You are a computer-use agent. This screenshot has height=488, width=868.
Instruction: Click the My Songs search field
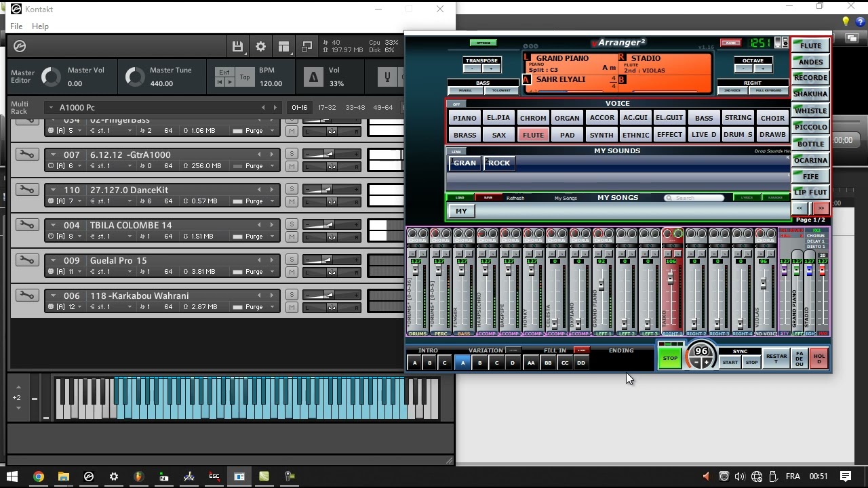pyautogui.click(x=694, y=198)
